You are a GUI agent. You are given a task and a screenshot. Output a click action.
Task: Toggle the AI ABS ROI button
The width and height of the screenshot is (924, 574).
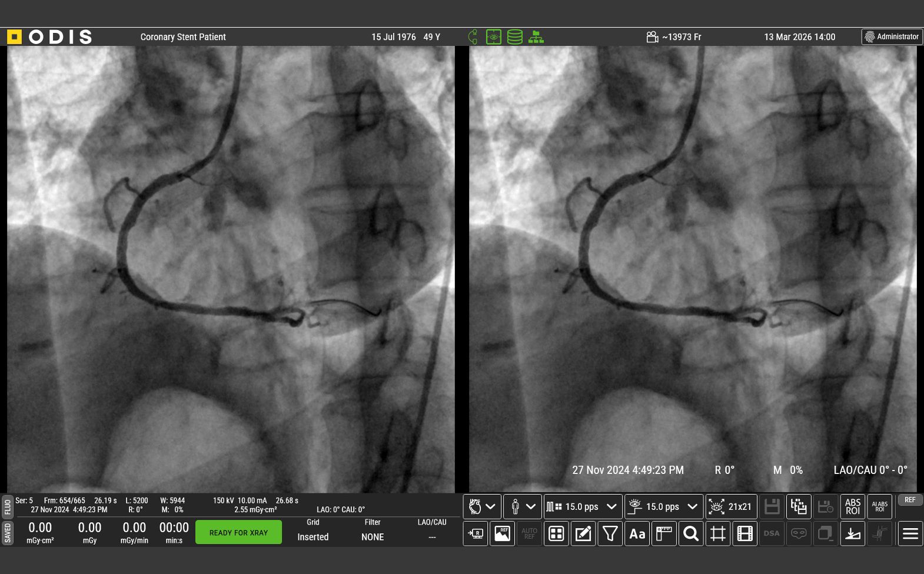(880, 506)
